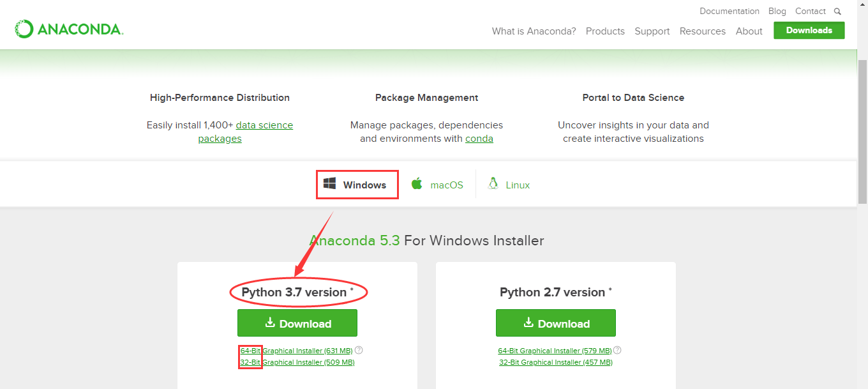Click the Python 2.7 version heading
Image resolution: width=868 pixels, height=389 pixels.
555,292
